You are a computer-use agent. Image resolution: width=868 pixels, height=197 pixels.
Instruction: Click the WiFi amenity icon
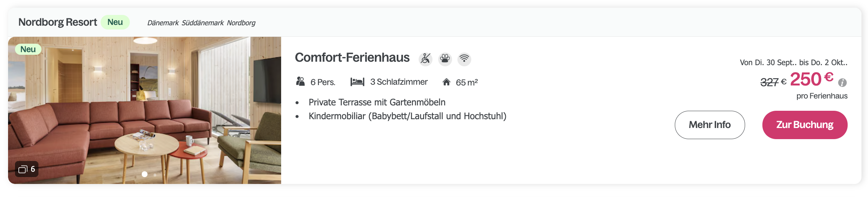coord(464,59)
